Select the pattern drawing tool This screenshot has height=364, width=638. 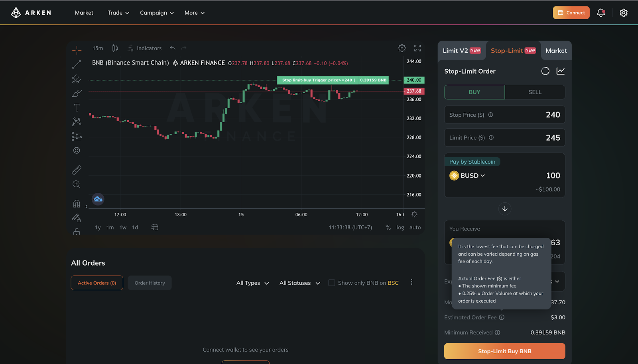point(77,122)
